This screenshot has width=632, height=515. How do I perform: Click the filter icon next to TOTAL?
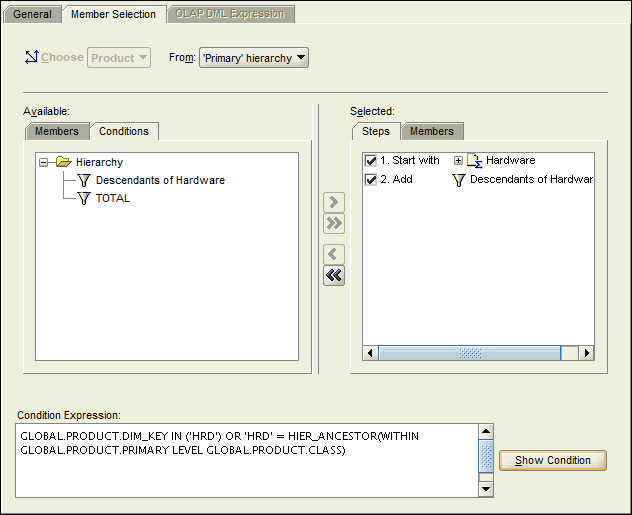[x=83, y=198]
